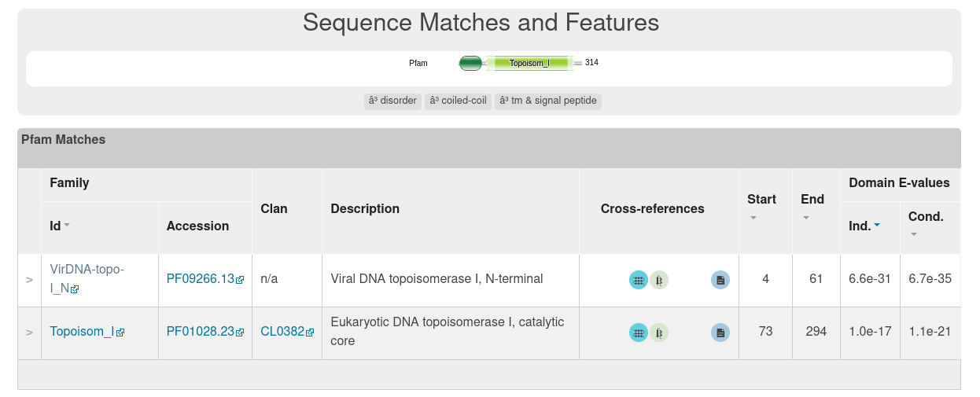Click the Topoisom_I domain bar graphic
Viewport: 980px width, 397px height.
528,63
